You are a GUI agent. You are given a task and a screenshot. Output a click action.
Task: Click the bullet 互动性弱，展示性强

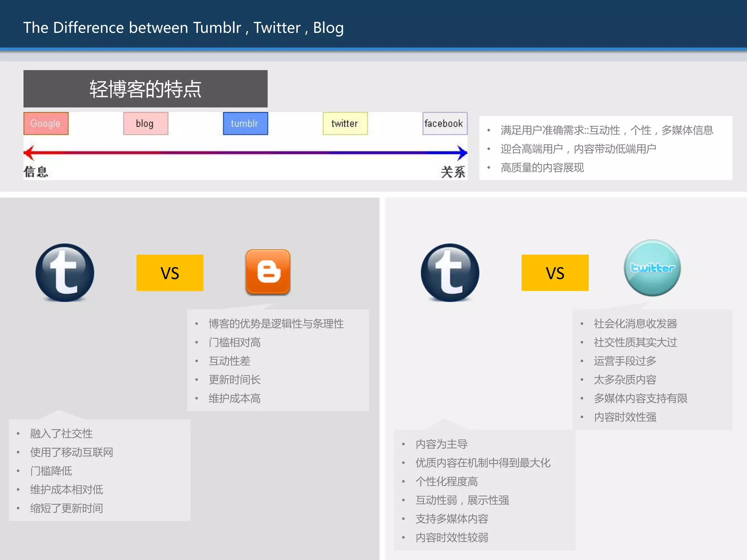(462, 500)
